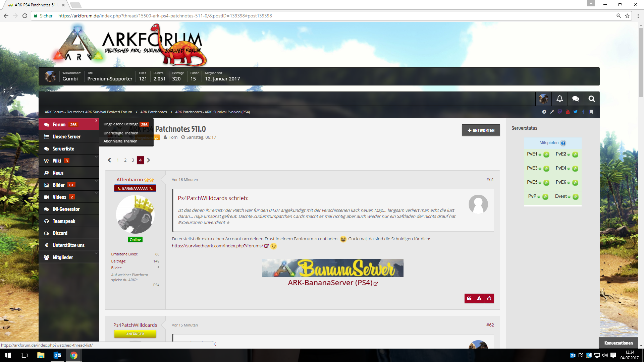Image resolution: width=644 pixels, height=362 pixels.
Task: Click the browser address bar URL
Action: 165,16
